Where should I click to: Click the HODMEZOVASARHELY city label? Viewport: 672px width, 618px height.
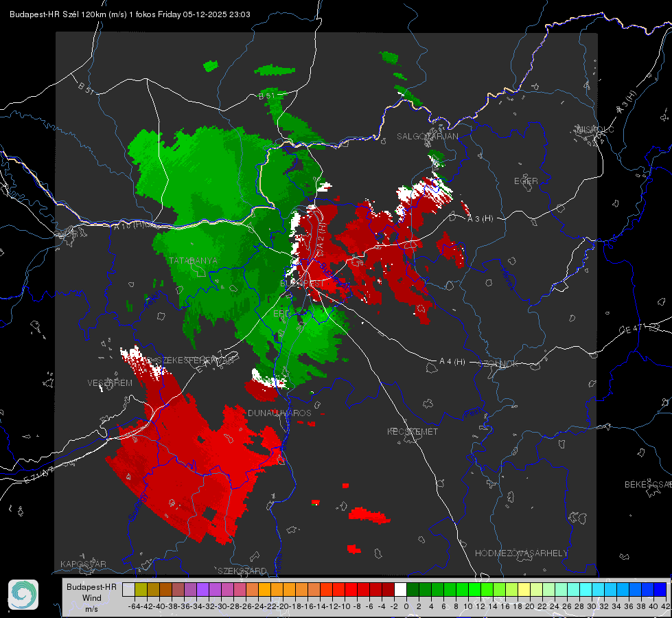point(521,553)
